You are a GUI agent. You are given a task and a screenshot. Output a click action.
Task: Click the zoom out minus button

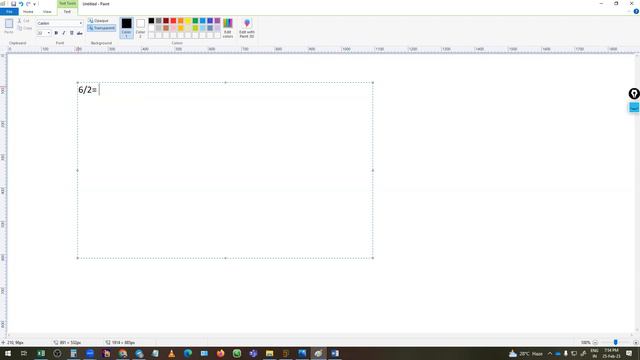[x=595, y=342]
